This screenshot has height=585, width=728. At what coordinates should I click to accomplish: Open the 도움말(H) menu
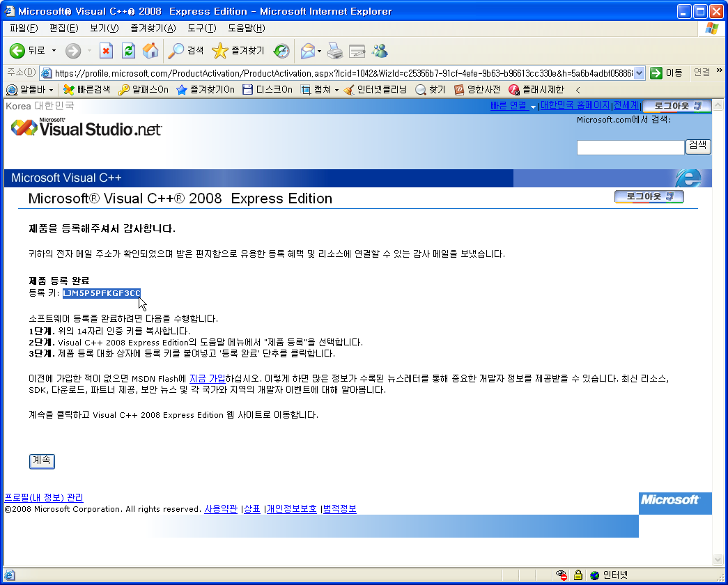(x=247, y=29)
